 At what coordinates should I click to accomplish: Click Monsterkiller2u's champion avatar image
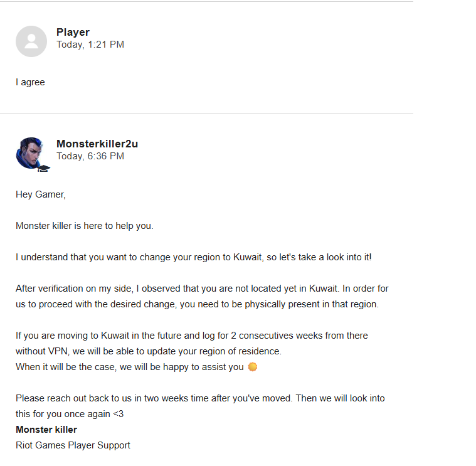(x=30, y=152)
